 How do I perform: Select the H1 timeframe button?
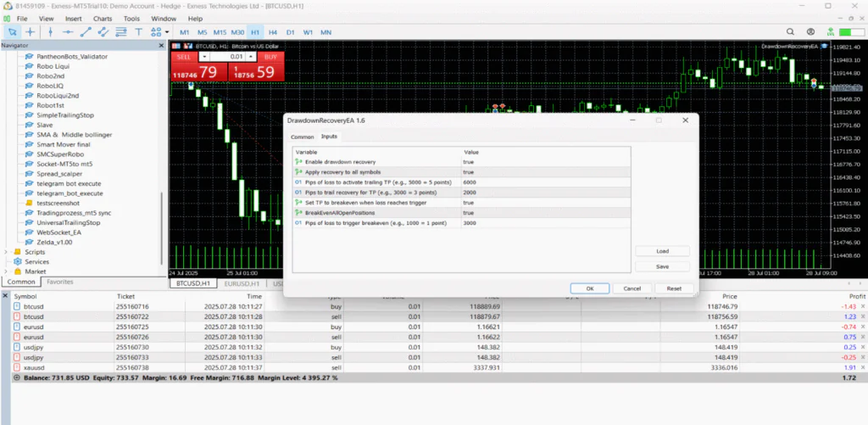[254, 32]
